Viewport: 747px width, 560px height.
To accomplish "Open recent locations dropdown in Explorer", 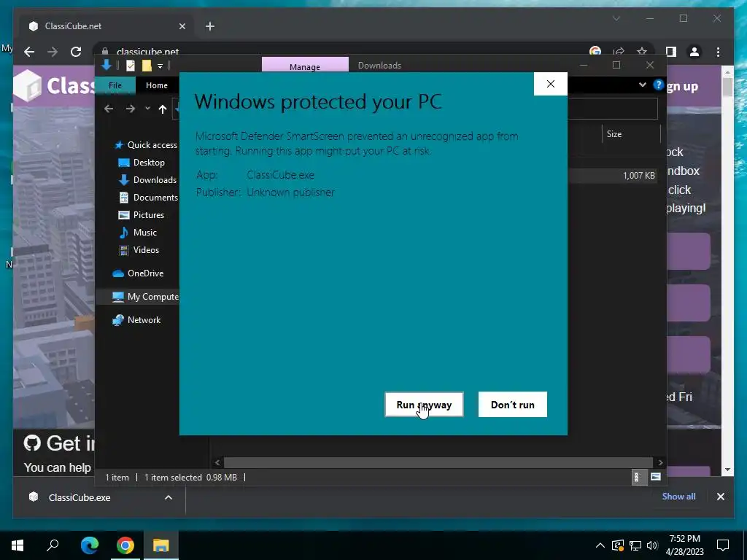I will pos(147,109).
